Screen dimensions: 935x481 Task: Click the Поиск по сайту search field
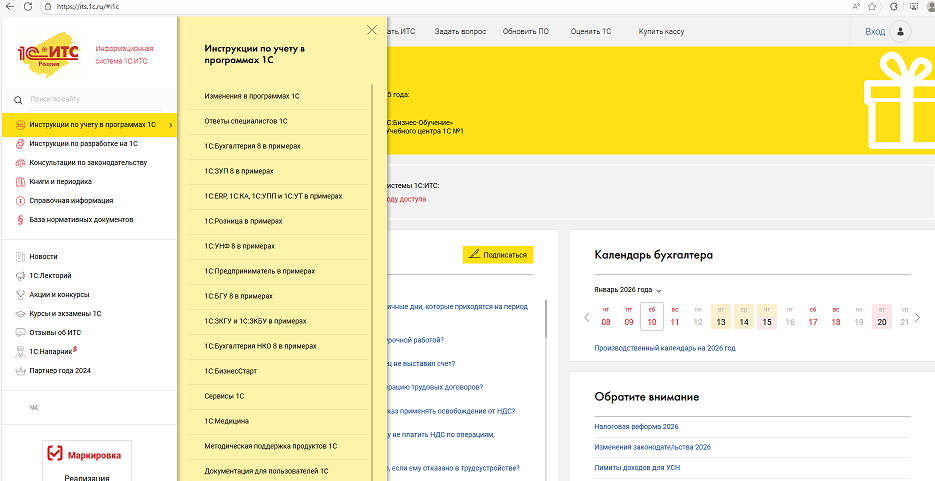coord(95,99)
